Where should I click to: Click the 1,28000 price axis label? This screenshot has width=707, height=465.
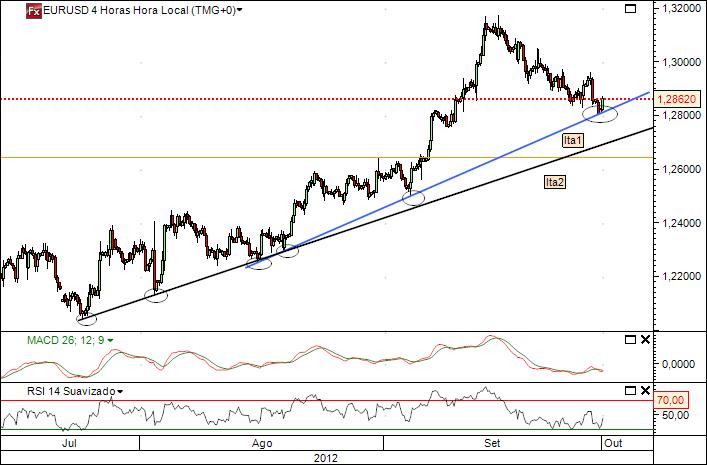682,115
